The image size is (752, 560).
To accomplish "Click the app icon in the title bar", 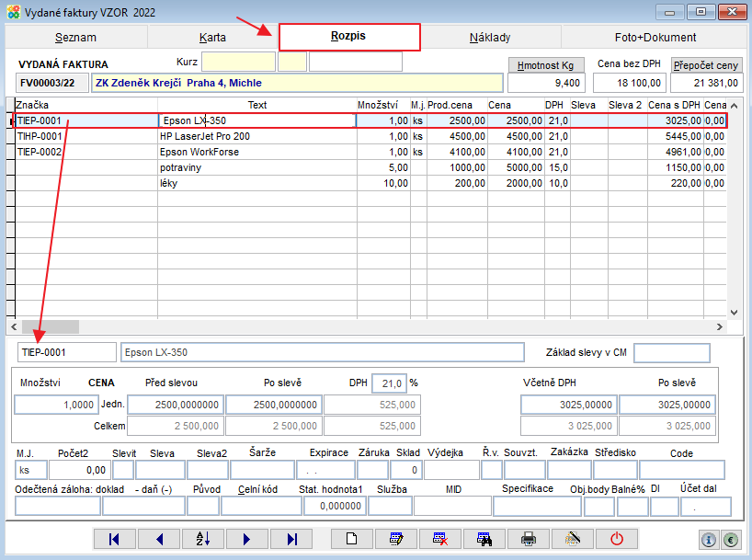I will tap(14, 12).
